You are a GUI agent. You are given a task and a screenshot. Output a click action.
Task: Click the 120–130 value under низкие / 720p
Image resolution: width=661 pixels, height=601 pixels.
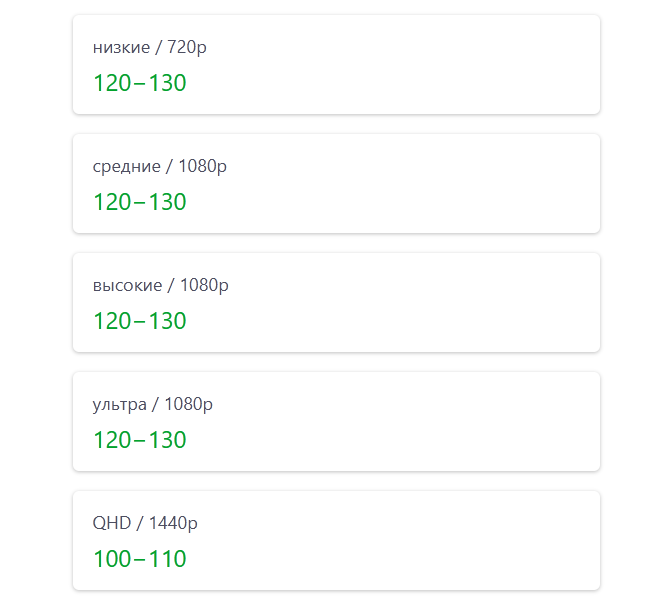coord(140,83)
